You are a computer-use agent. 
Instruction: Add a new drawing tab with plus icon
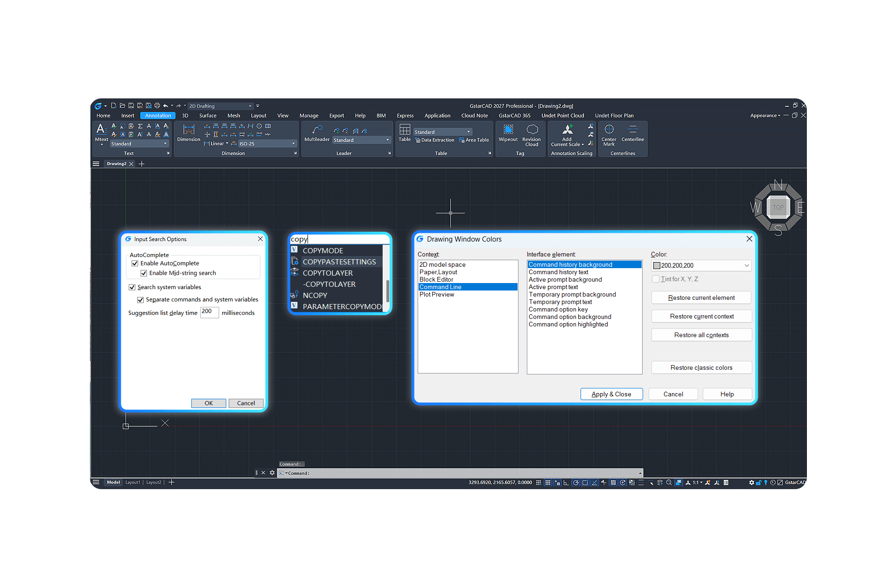[x=142, y=164]
